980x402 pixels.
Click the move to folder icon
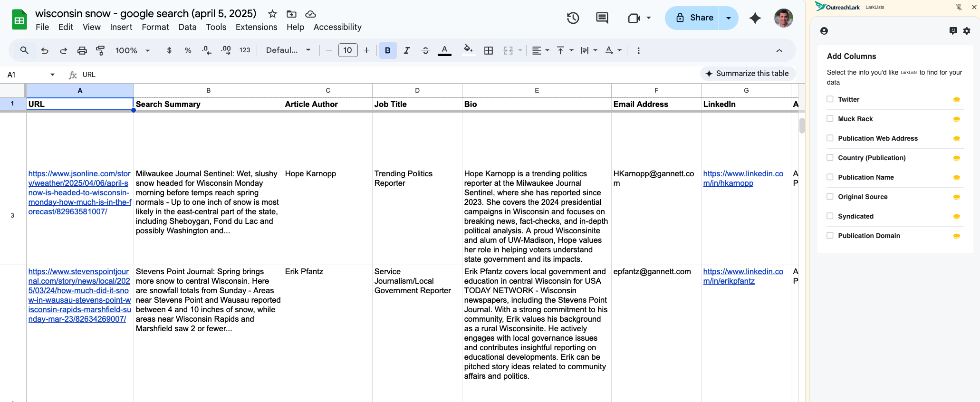point(291,14)
